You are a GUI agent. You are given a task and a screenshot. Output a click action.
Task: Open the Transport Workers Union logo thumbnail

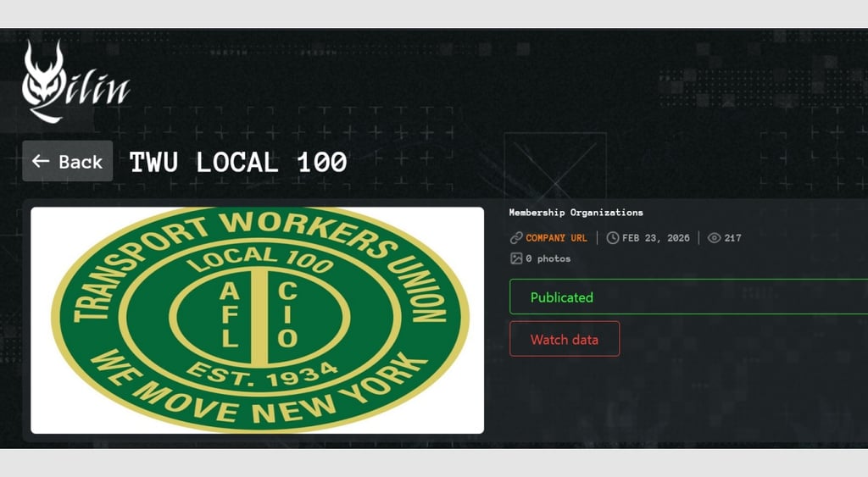[258, 320]
